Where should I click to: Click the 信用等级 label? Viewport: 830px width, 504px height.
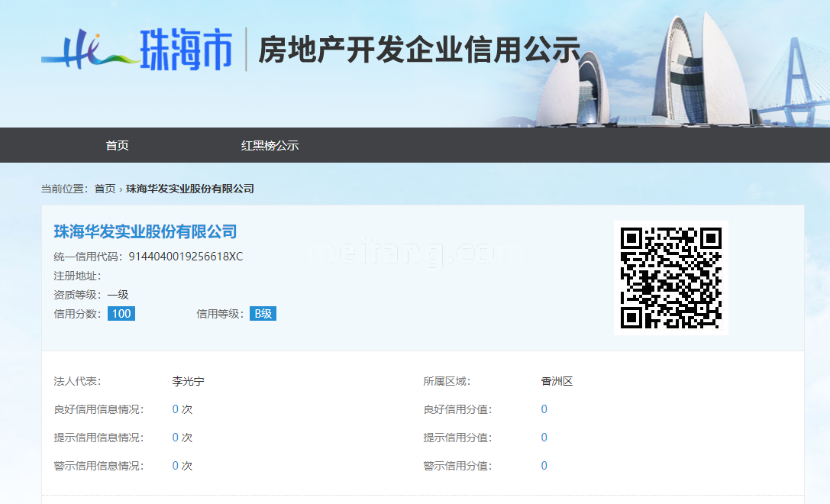tap(220, 313)
